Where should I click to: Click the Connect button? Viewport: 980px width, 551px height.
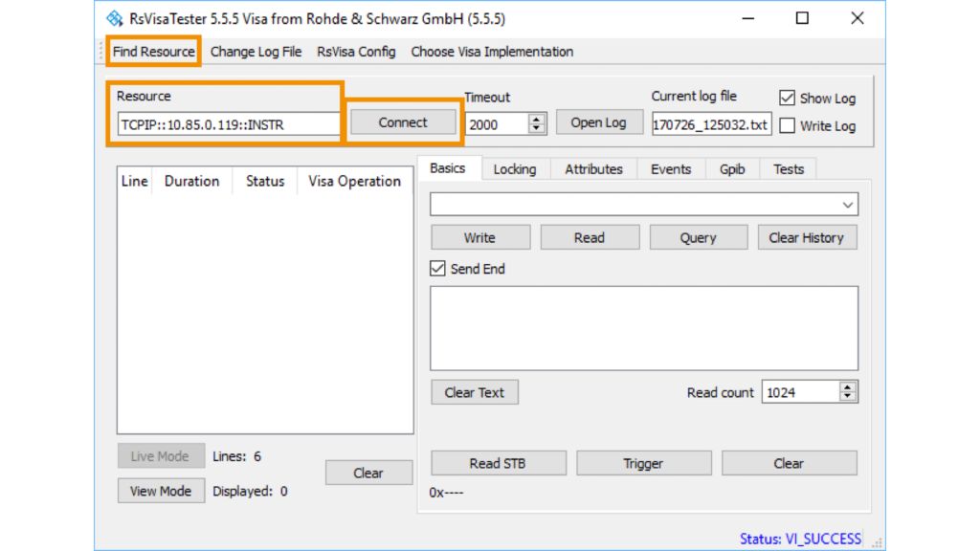coord(403,122)
